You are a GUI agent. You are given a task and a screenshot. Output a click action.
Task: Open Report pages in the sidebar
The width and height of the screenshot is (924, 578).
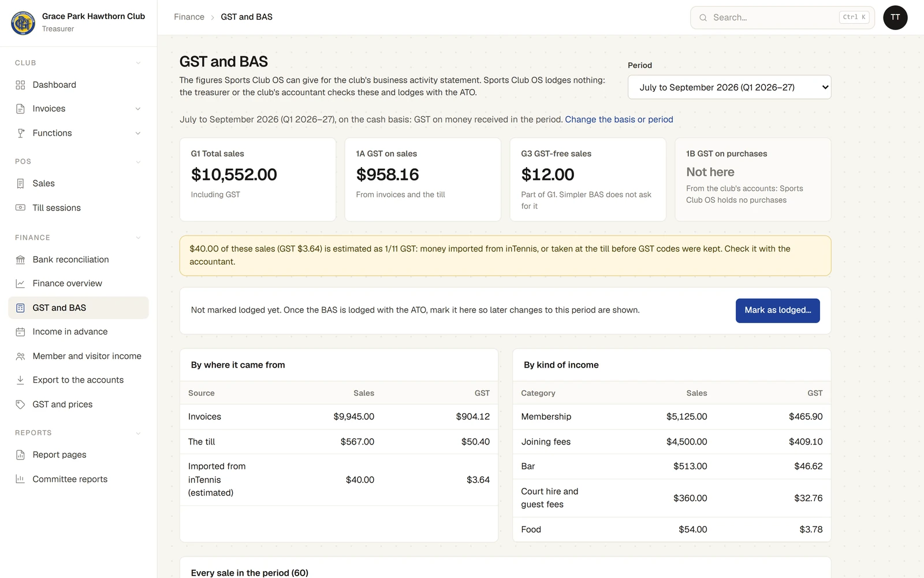(x=79, y=455)
